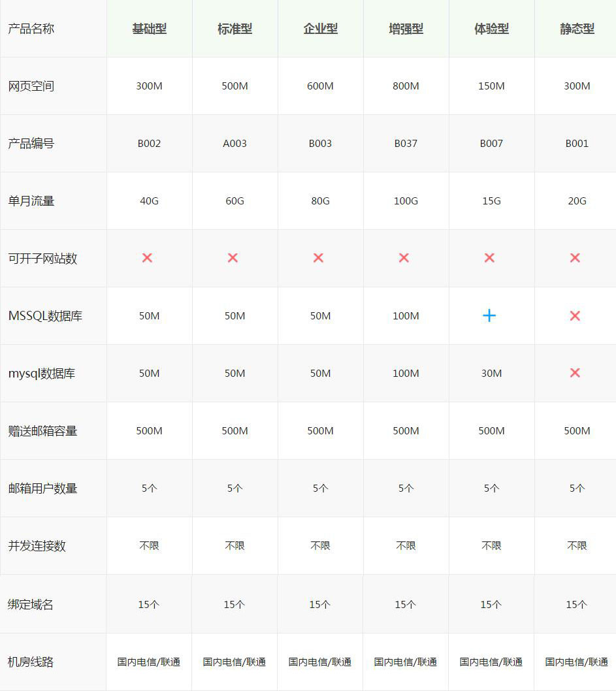Click the red X for 静态型 可开子网站数
616x691 pixels.
(x=575, y=258)
